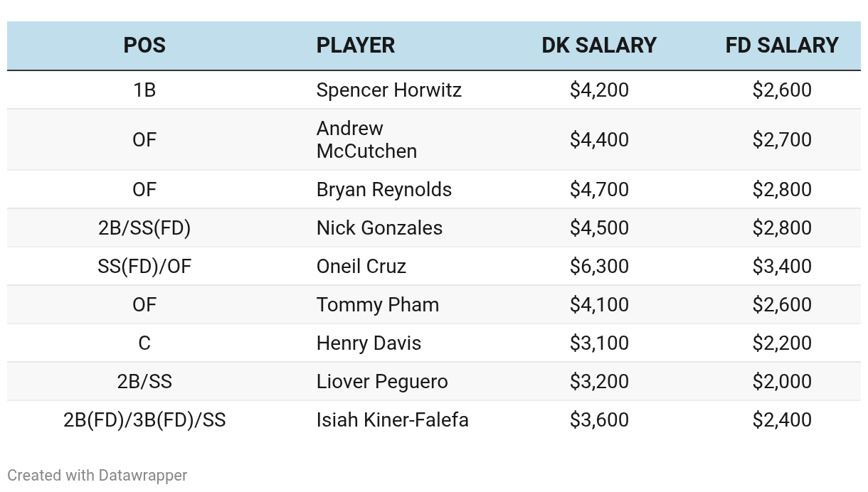Select the SS(FD)/OF position cell
The image size is (868, 492).
tap(144, 267)
